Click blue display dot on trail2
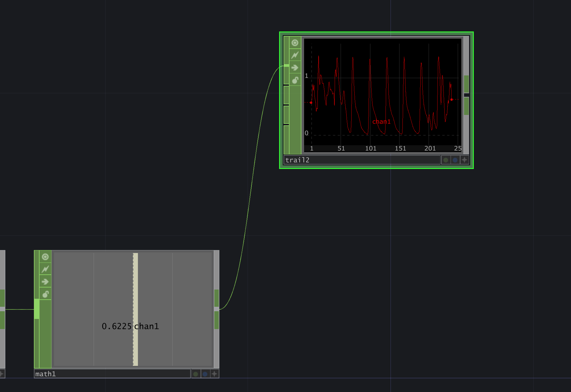The height and width of the screenshot is (392, 571). [x=455, y=160]
